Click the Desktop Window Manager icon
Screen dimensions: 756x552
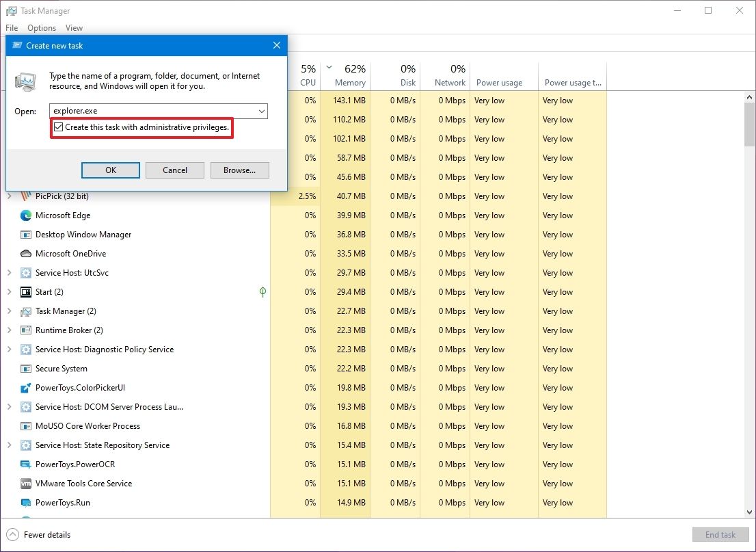tap(25, 235)
